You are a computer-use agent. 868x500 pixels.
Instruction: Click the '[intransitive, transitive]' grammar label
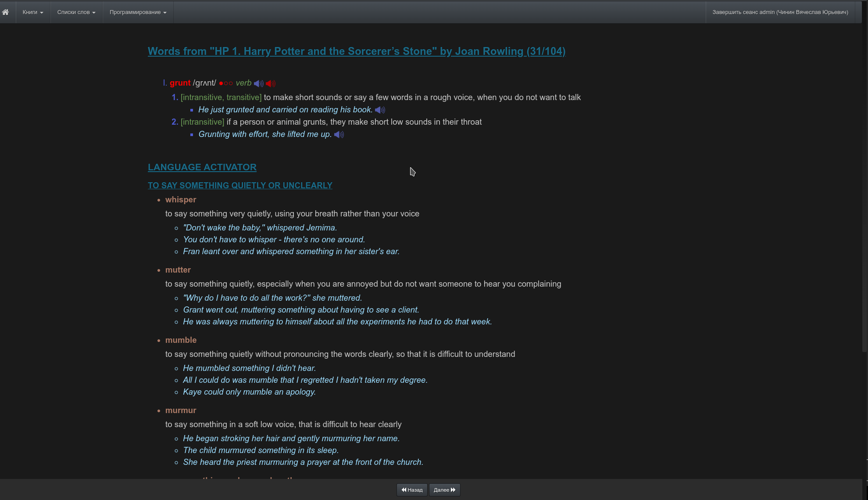point(221,97)
